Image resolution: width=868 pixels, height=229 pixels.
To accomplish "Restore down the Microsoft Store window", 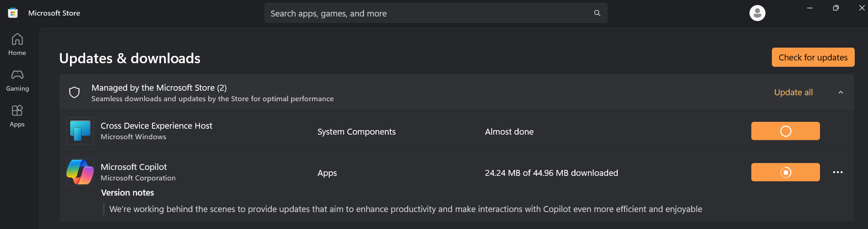I will (836, 8).
